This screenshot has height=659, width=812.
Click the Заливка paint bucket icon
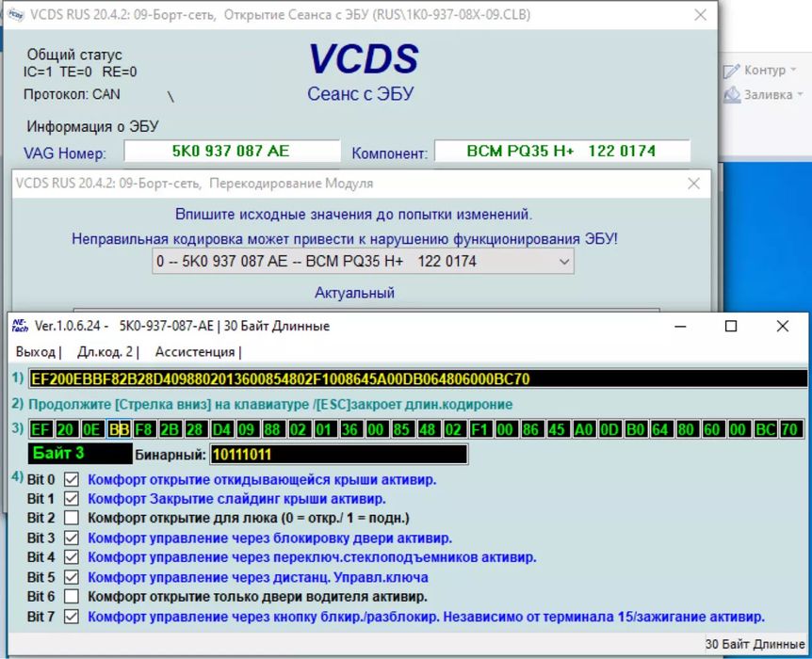[732, 95]
